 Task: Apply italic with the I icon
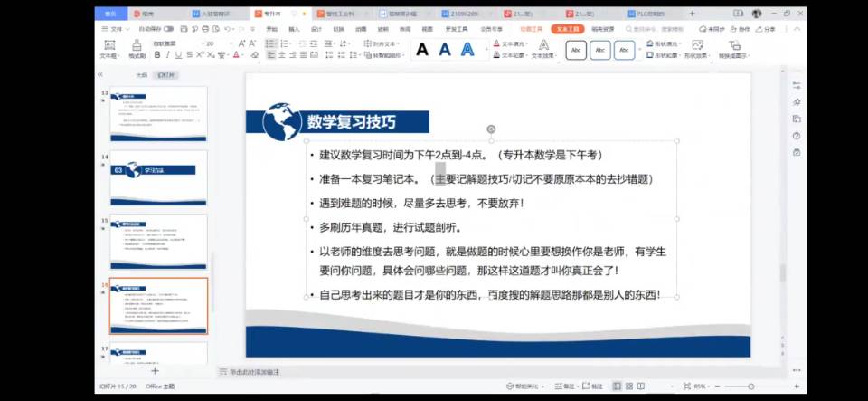[x=167, y=55]
